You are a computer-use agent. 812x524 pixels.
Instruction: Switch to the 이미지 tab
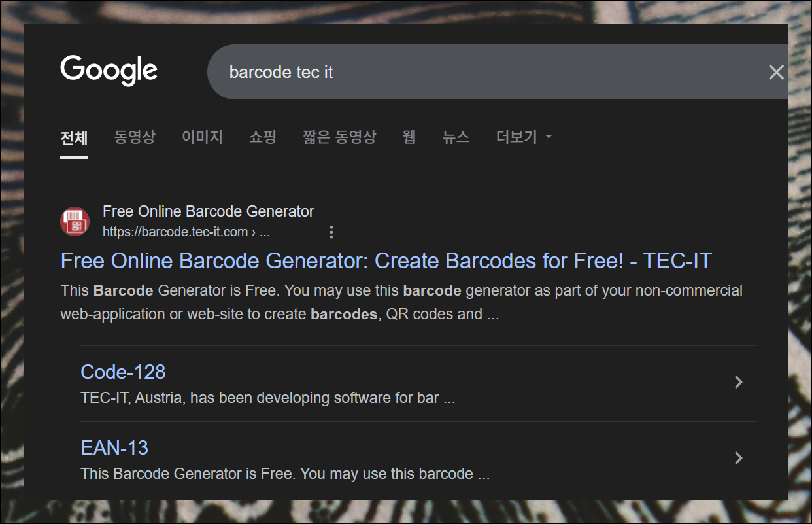[x=202, y=137]
